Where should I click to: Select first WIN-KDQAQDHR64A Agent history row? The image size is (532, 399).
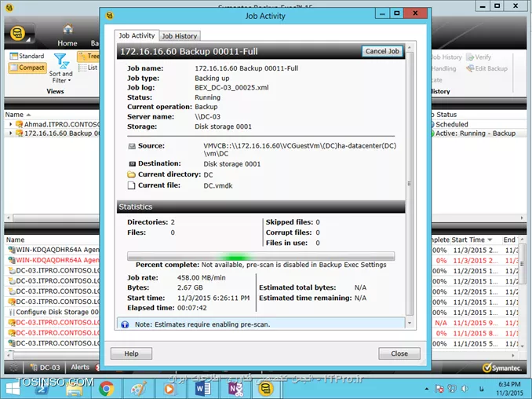click(x=53, y=250)
